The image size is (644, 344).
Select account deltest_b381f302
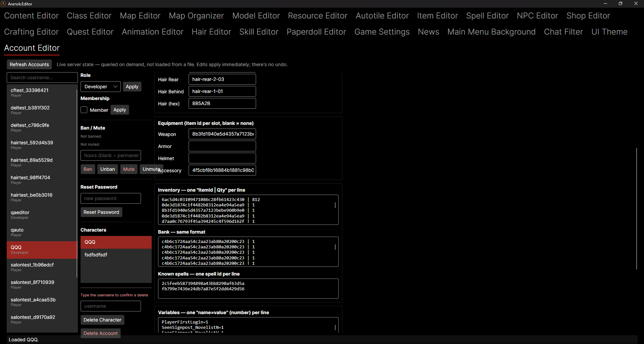click(x=42, y=110)
